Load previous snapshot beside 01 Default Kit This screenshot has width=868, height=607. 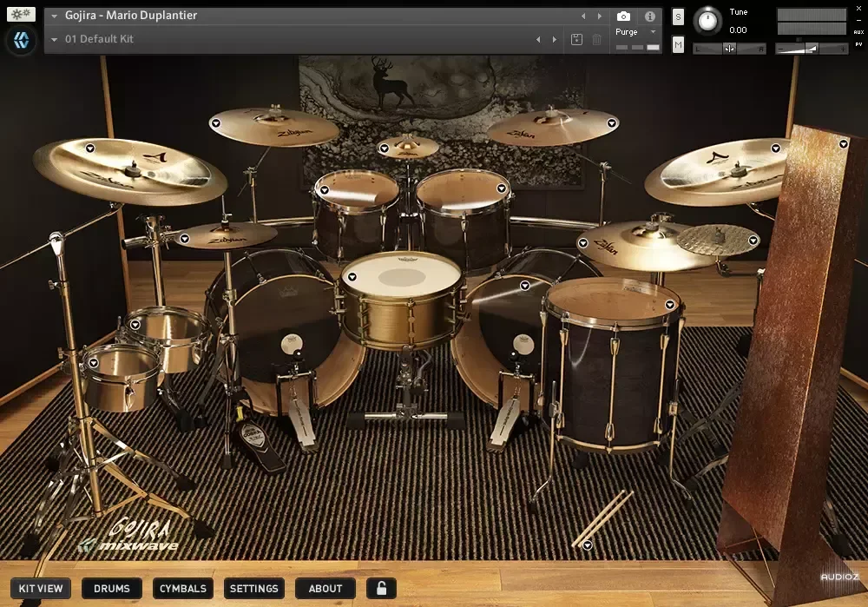pos(538,39)
